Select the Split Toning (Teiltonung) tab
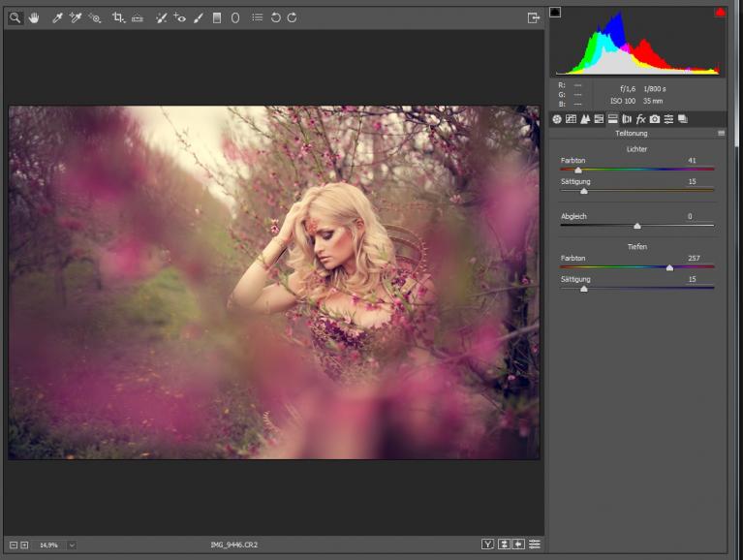This screenshot has height=560, width=743. coord(612,119)
